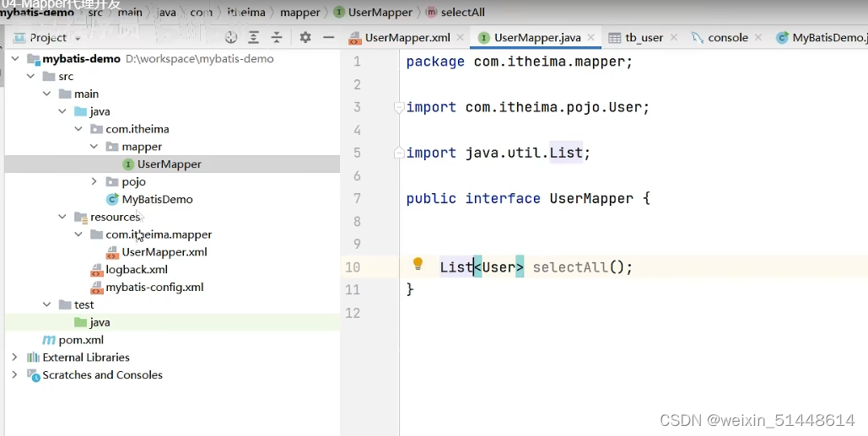
Task: Toggle import fold marker on line 5
Action: coord(399,153)
